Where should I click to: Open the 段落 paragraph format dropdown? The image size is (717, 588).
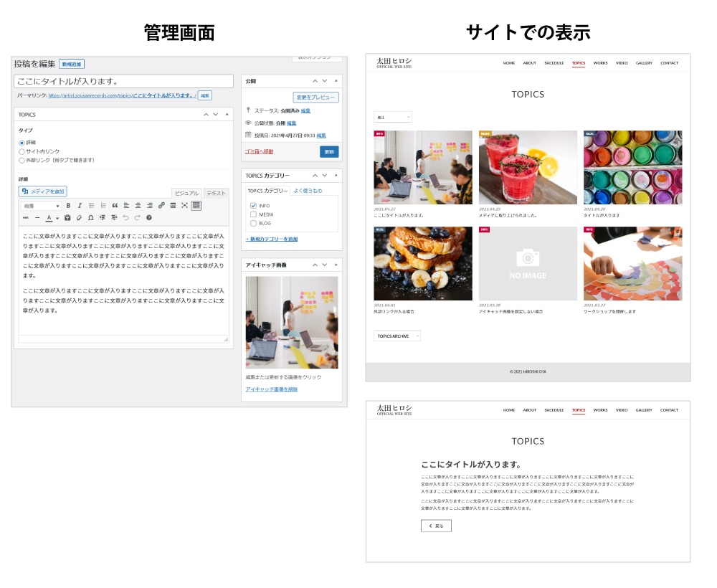coord(41,206)
